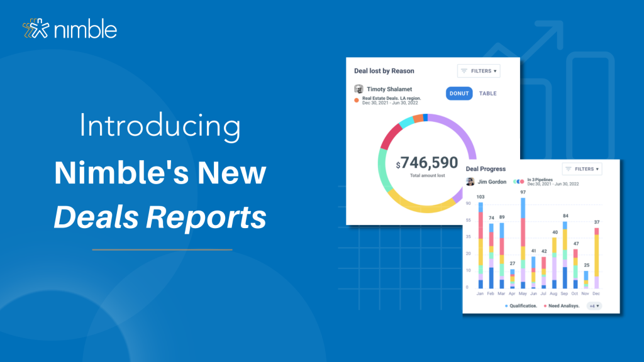Select Timoty Shalamet's profile avatar
Viewport: 644px width, 362px height.
358,89
